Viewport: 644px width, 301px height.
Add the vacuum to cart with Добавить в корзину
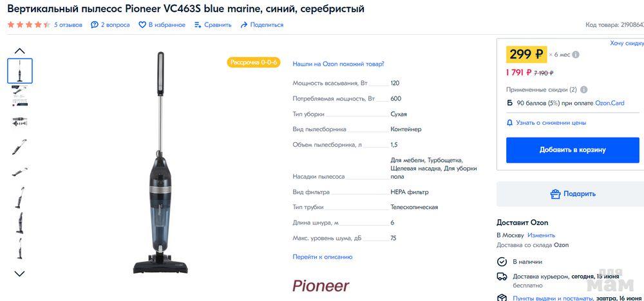pyautogui.click(x=573, y=150)
